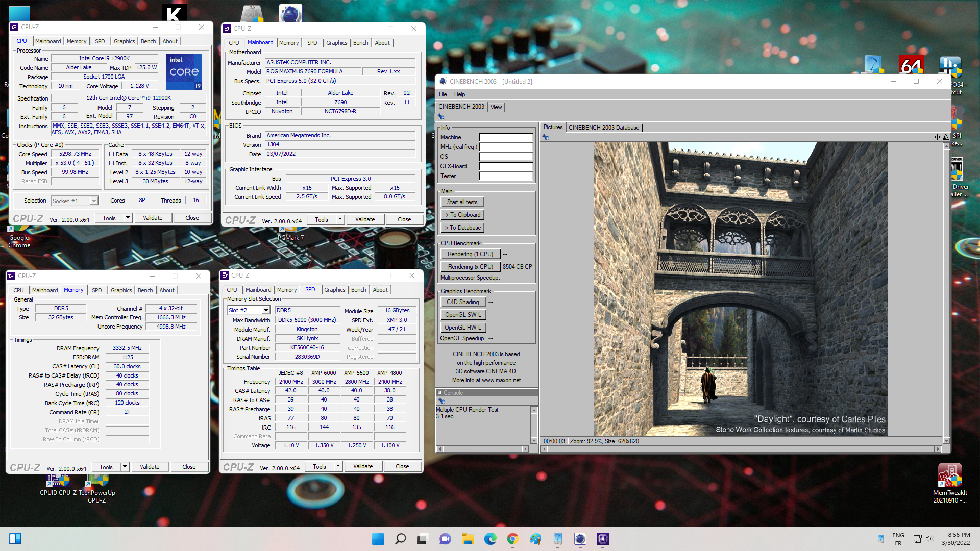Toggle the Console panel checkbox in CINEBENCH

pos(439,393)
